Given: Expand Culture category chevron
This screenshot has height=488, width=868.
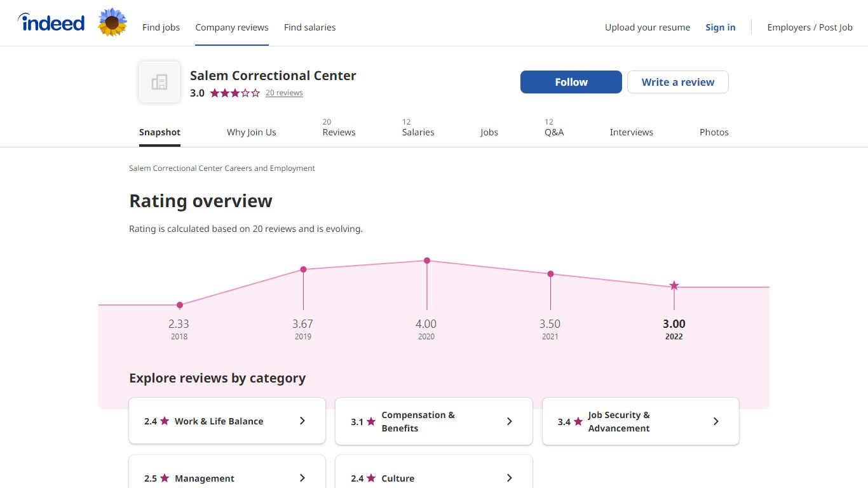Looking at the screenshot, I should tap(509, 478).
